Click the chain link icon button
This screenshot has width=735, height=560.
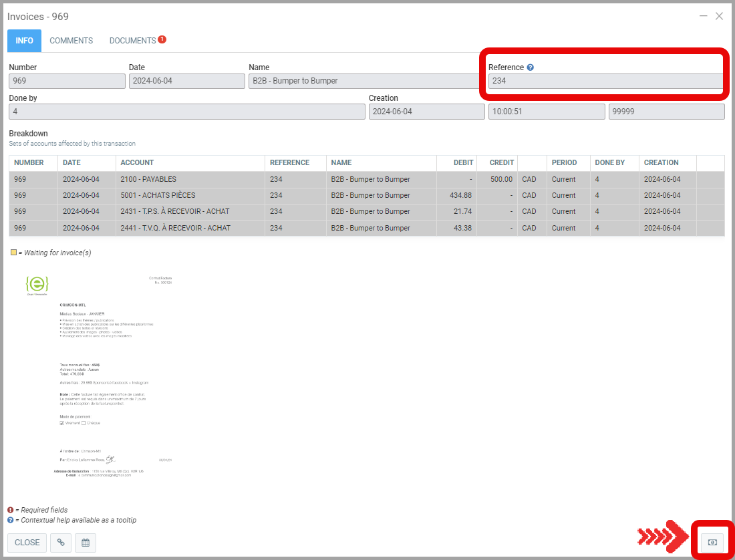click(x=61, y=543)
